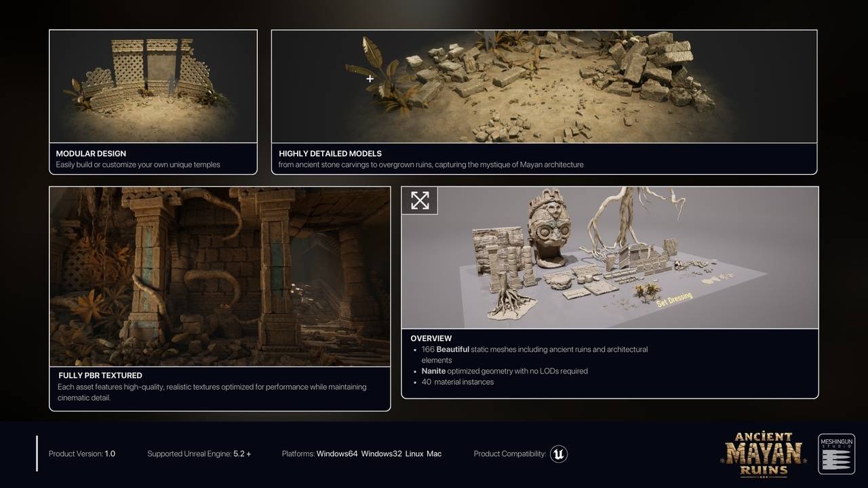
Task: Click the OVERVIEW heading
Action: click(431, 338)
